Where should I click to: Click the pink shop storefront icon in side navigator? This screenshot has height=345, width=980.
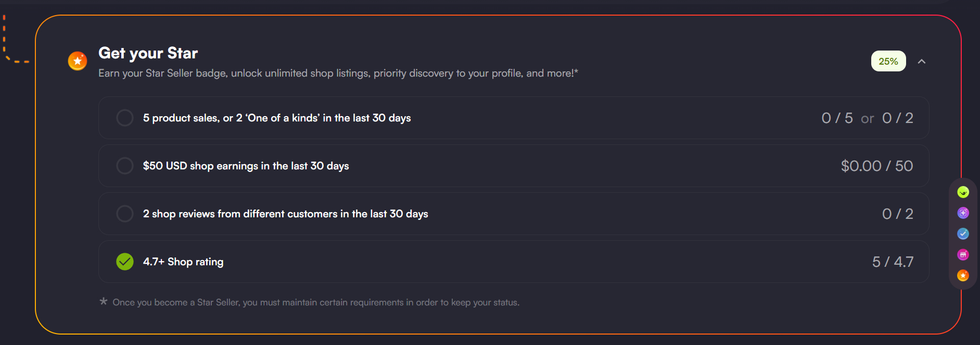963,254
